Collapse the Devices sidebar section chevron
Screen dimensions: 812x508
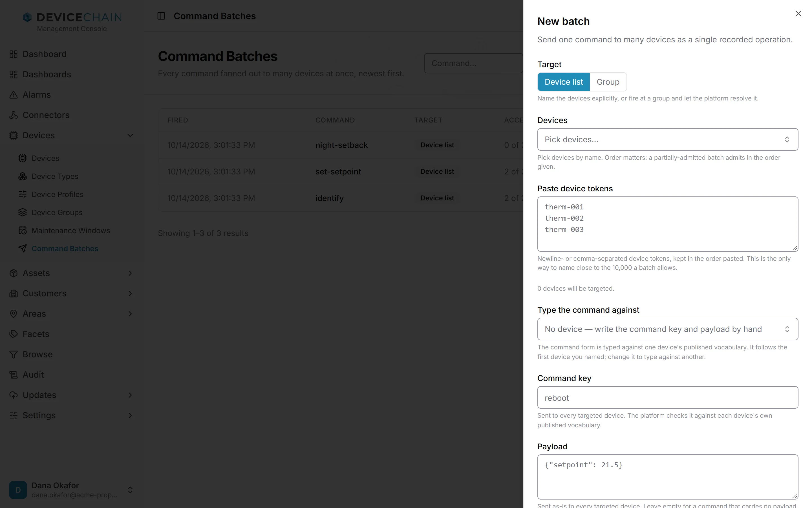click(130, 135)
